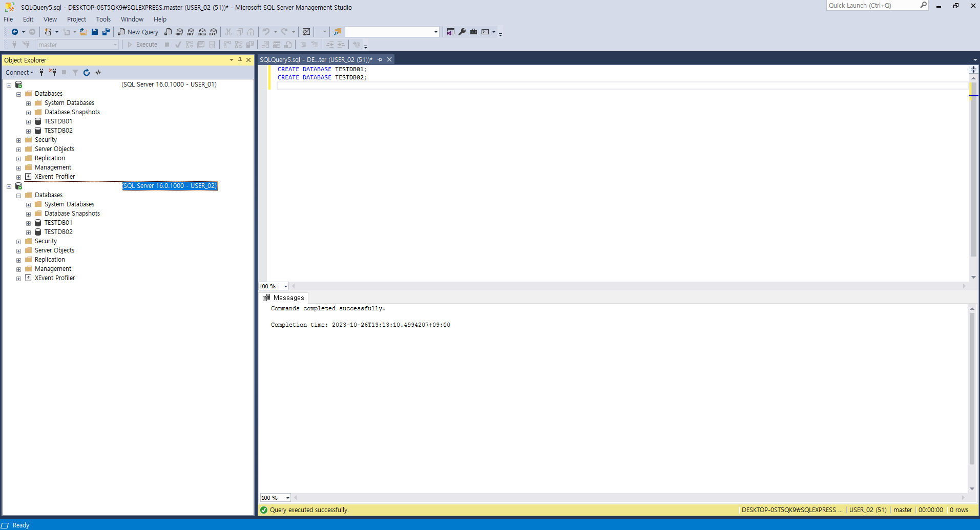Open Analysis Services MDX Query
This screenshot has height=530, width=980.
coord(179,32)
